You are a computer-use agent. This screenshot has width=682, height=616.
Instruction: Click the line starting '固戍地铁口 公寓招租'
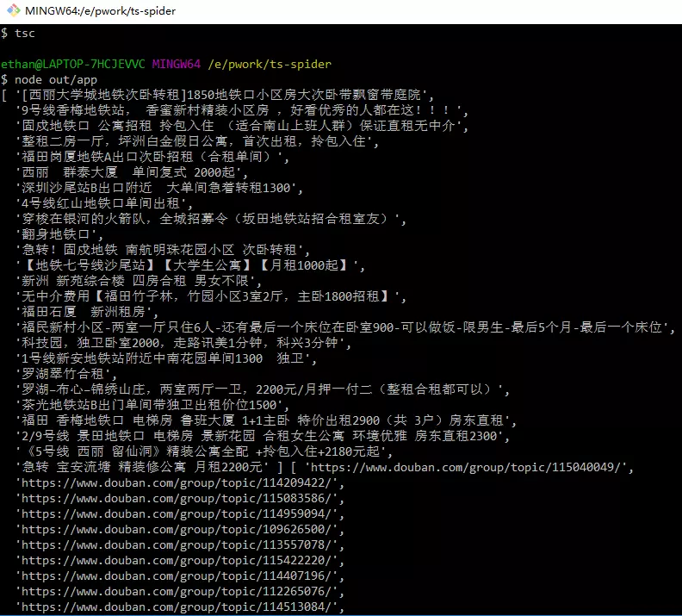[242, 126]
